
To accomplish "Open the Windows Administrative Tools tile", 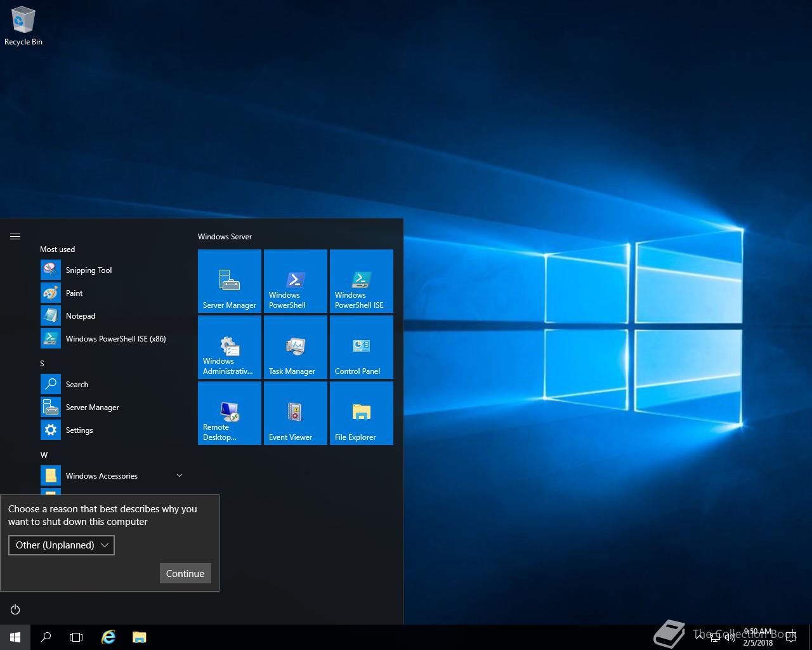I will pyautogui.click(x=230, y=347).
